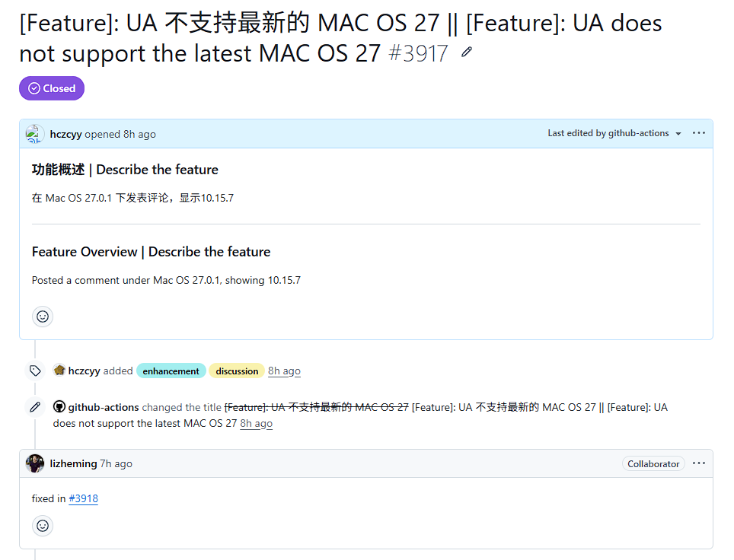Screen dimensions: 734x560
Task: Click the pencil icon in the title-change event
Action: (35, 407)
